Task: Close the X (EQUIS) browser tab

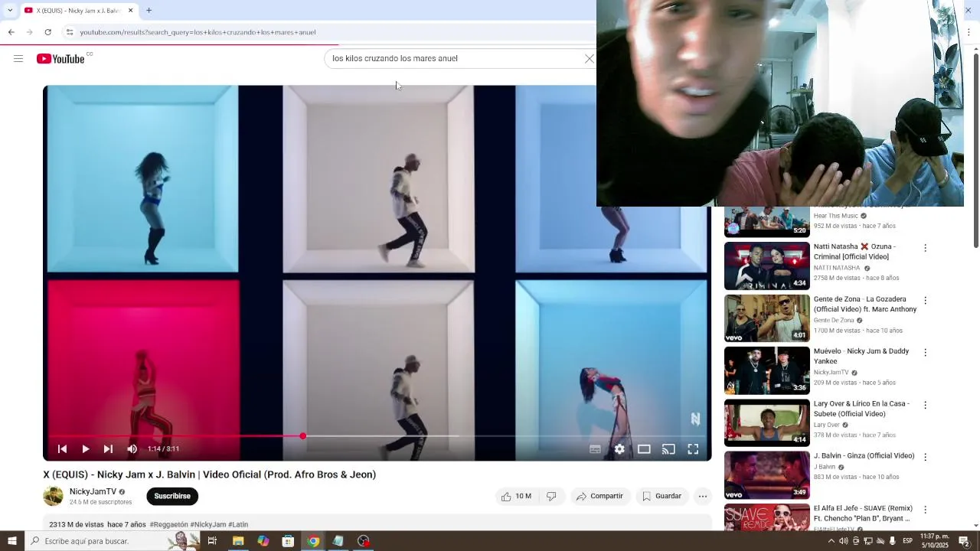Action: [130, 11]
